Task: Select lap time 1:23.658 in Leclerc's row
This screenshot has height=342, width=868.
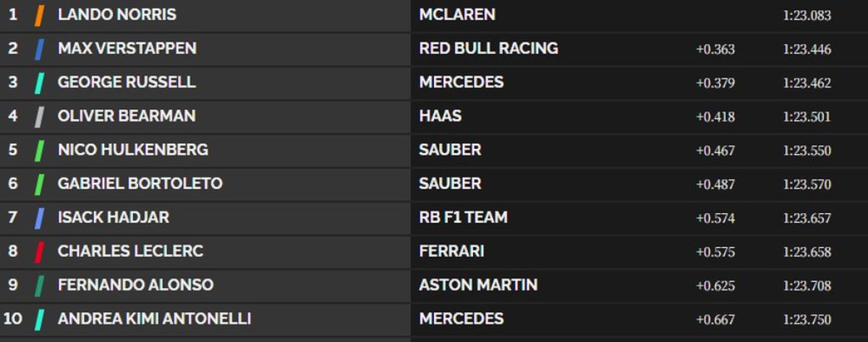Action: (x=807, y=252)
